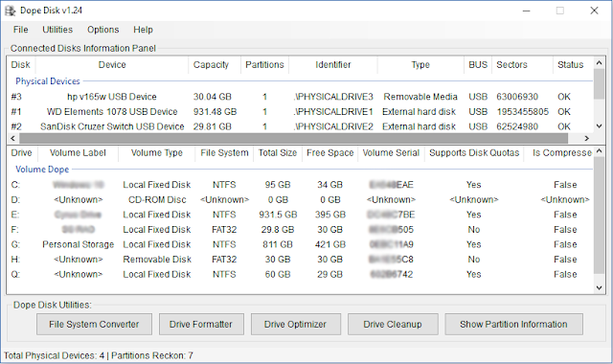Click the Status column header

pos(573,65)
